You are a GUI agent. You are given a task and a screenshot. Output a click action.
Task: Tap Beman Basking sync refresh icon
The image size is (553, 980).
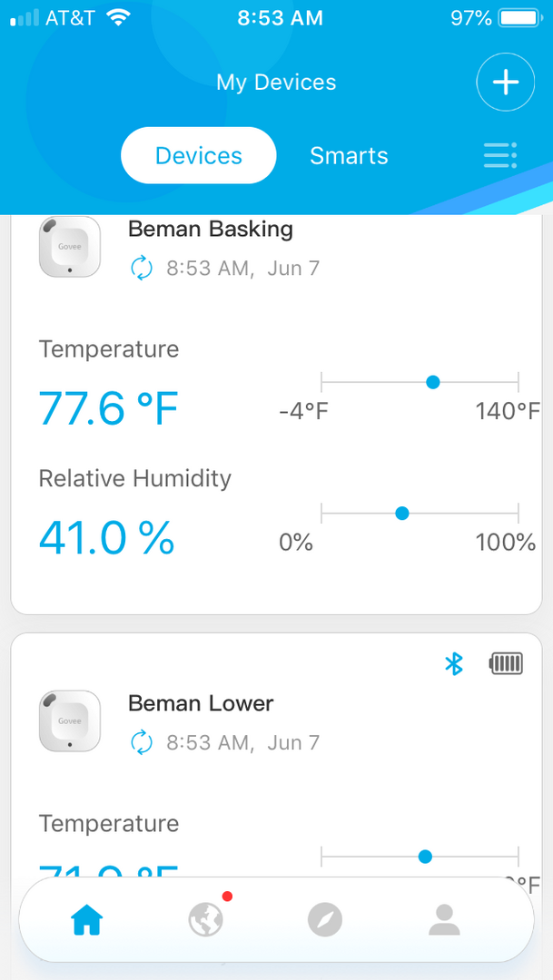142,269
